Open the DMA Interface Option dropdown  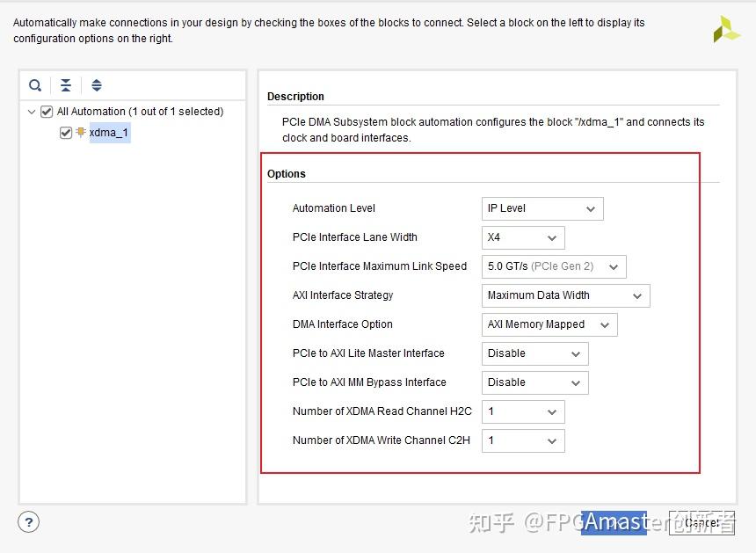(x=549, y=324)
